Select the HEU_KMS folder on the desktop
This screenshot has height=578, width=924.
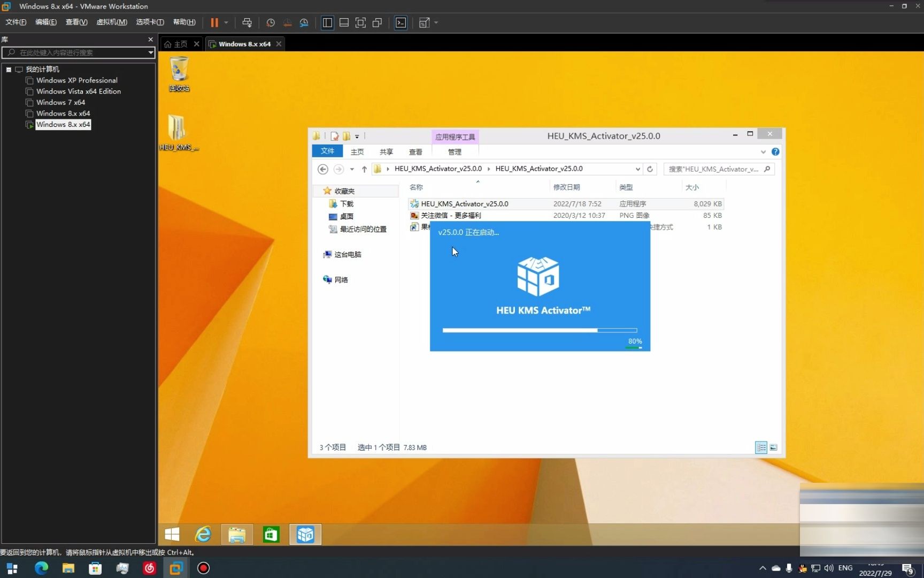click(179, 132)
